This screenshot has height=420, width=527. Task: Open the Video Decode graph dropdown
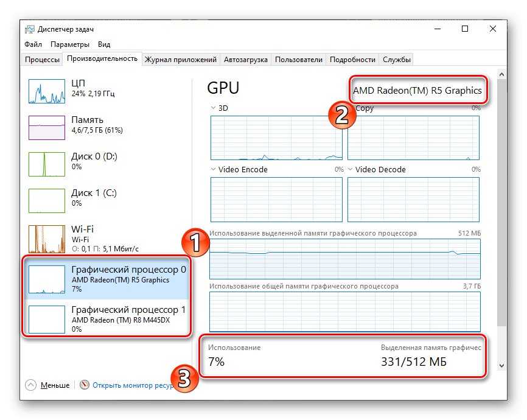tap(351, 170)
